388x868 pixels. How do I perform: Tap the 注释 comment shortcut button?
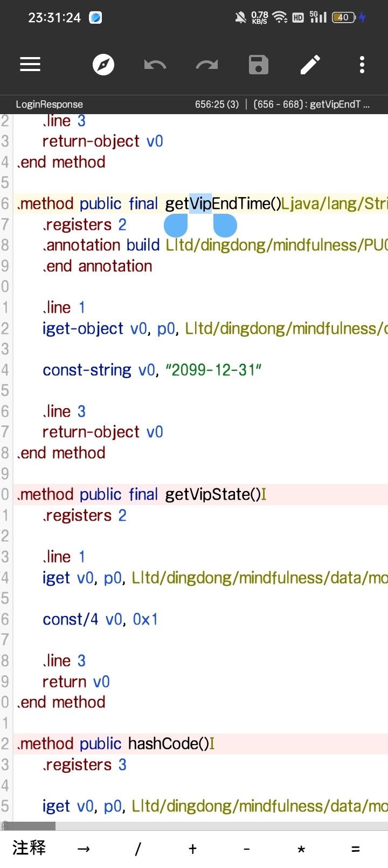(x=29, y=848)
